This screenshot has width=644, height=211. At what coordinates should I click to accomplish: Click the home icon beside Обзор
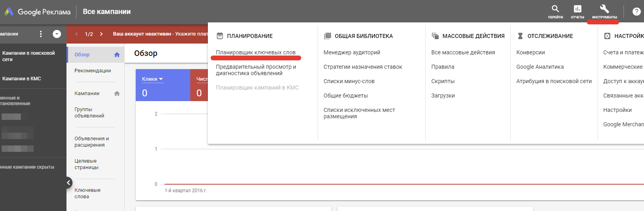click(x=117, y=55)
